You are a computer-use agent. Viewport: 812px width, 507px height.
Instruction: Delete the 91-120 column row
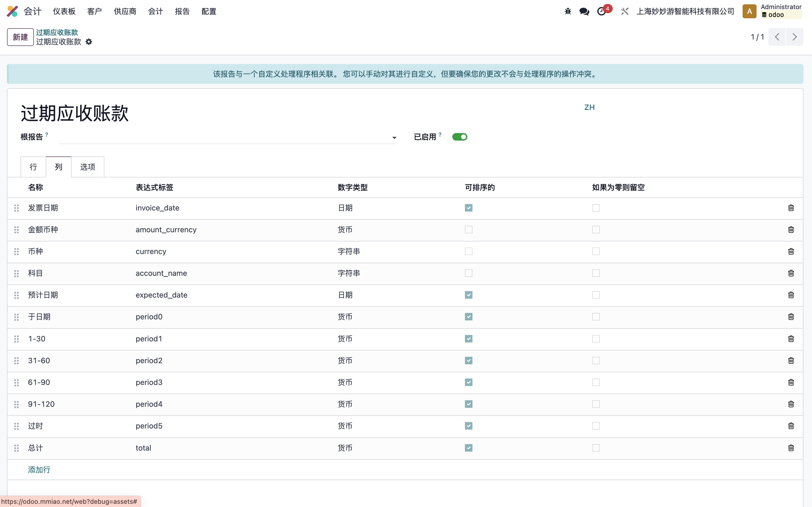point(791,404)
